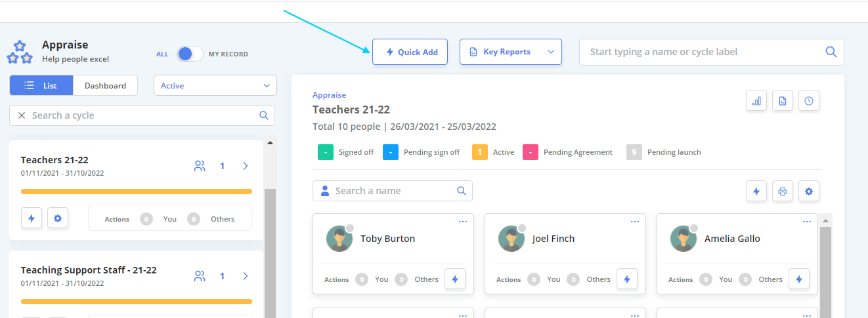Click Joel Finch's avatar
868x318 pixels.
pos(511,239)
